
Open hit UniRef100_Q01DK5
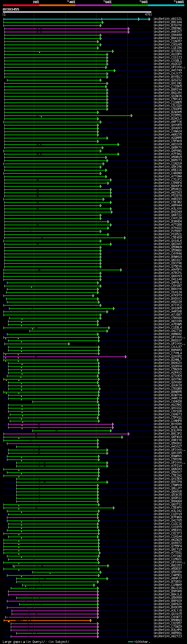168,308
